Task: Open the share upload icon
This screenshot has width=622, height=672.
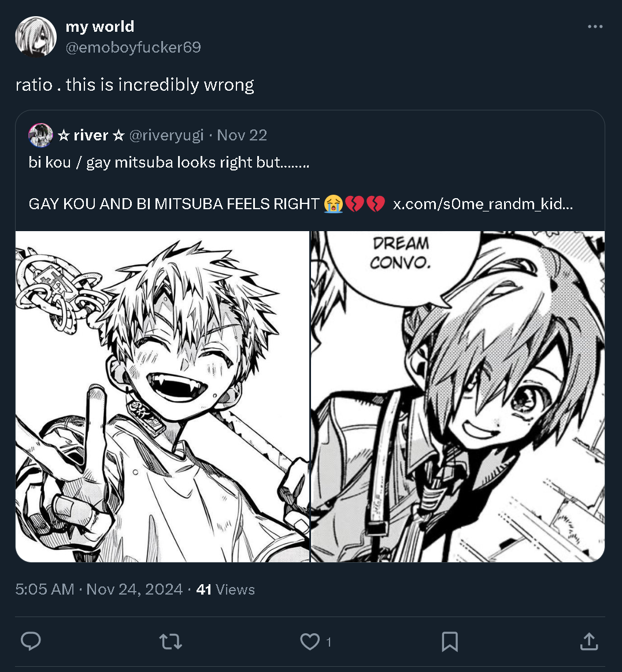Action: [589, 641]
